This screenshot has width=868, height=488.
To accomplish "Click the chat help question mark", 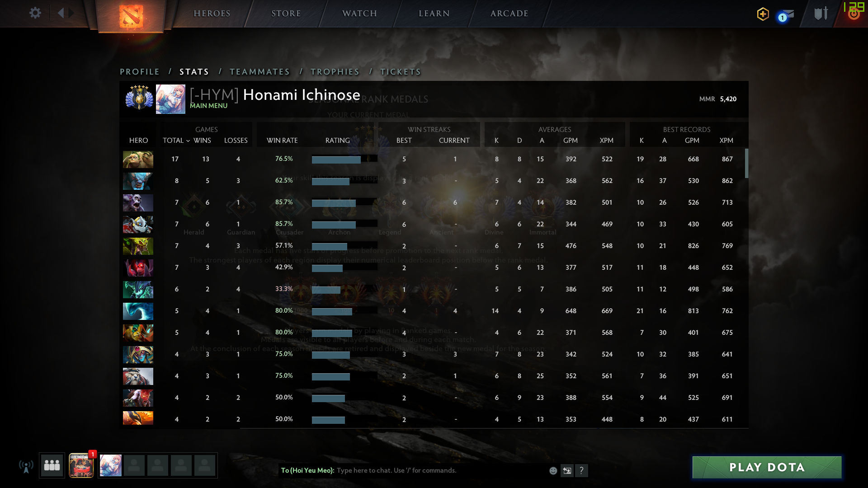I will click(x=581, y=471).
